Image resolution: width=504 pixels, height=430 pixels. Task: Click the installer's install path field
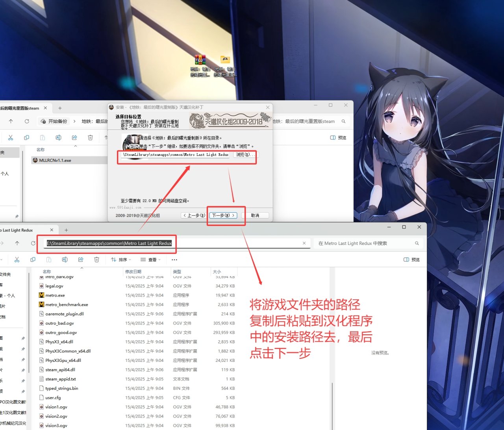pyautogui.click(x=176, y=155)
